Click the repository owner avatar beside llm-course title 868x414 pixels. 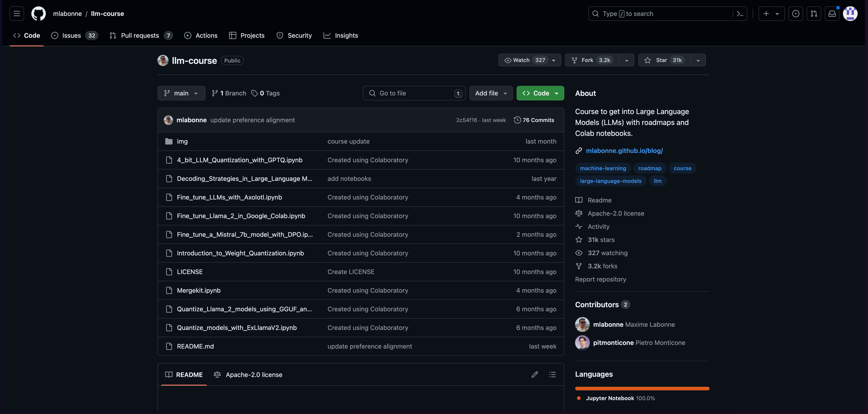click(x=163, y=60)
